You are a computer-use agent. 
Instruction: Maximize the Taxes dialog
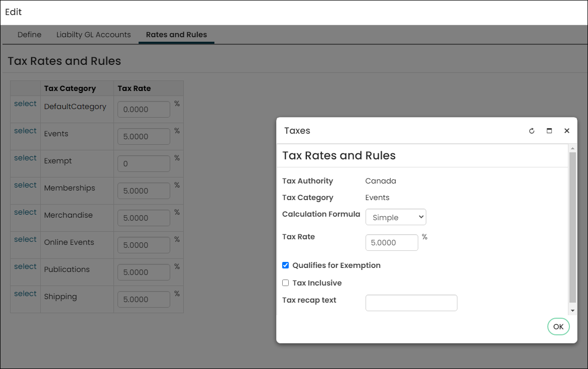tap(549, 131)
